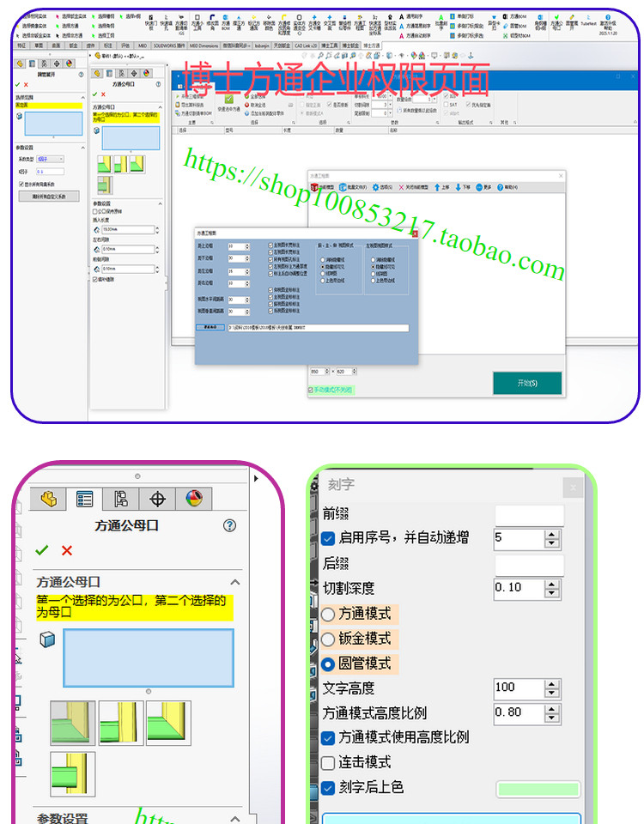Screen dimensions: 644x824
Task: Click help question icon beside enlarged 方通公母口 title
Action: pos(229,525)
